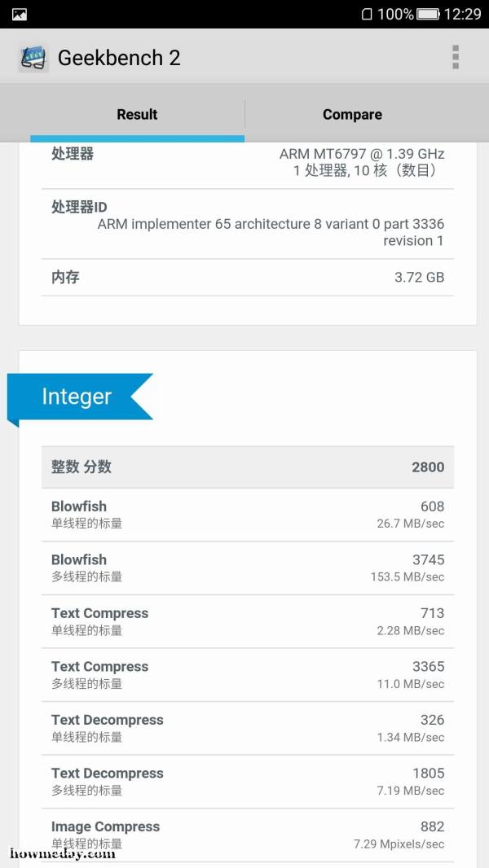Select the 整数 分数 score row
This screenshot has width=489, height=868.
247,467
